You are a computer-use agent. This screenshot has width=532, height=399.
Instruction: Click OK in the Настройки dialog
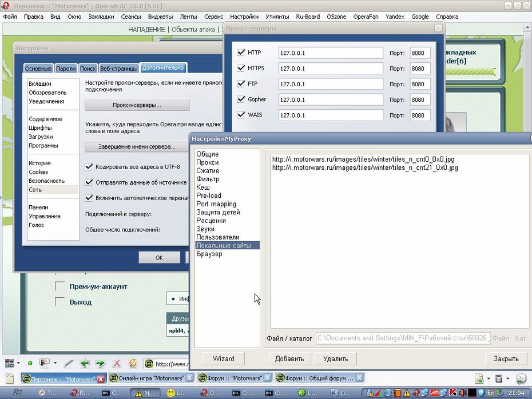[159, 258]
